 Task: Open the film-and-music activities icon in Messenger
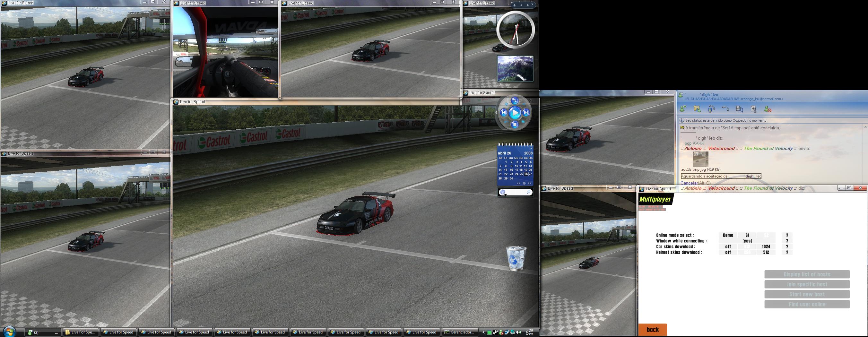tap(739, 109)
